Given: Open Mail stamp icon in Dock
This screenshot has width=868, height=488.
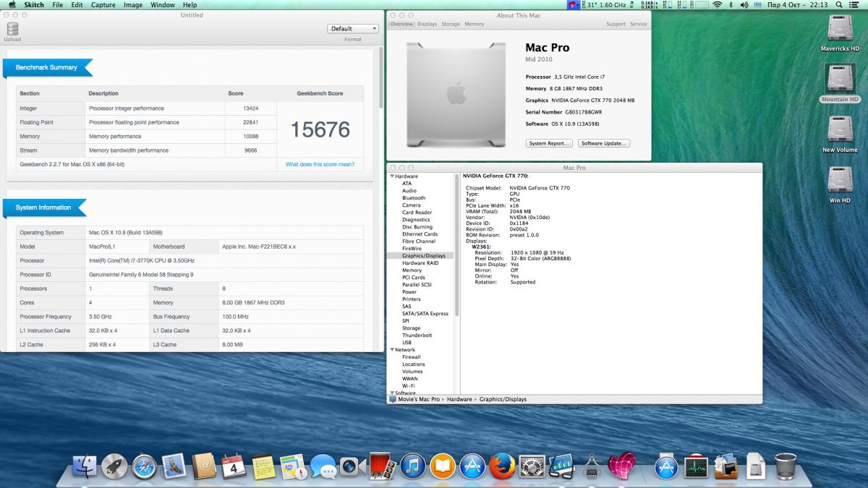Looking at the screenshot, I should 174,466.
